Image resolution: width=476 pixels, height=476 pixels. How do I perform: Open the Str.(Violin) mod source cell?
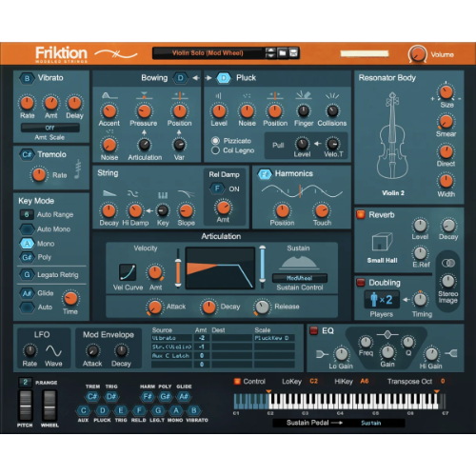pos(171,347)
